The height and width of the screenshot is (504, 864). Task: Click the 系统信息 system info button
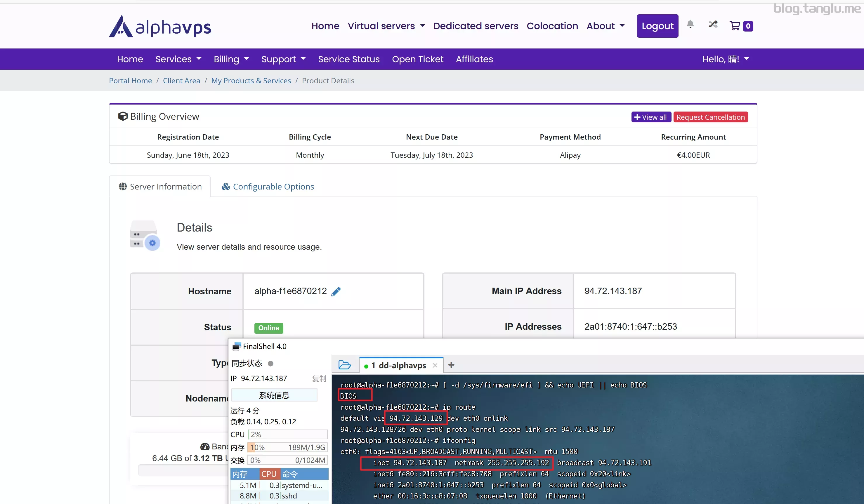point(274,395)
